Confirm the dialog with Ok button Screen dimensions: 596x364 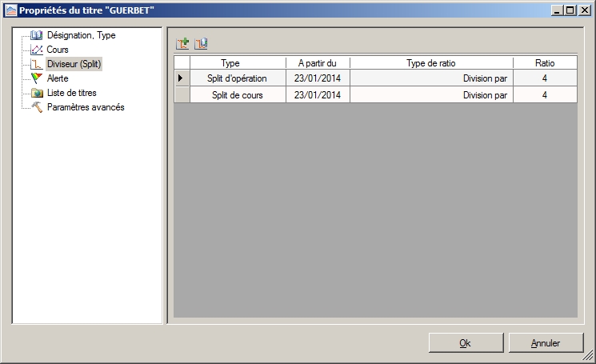click(x=465, y=343)
